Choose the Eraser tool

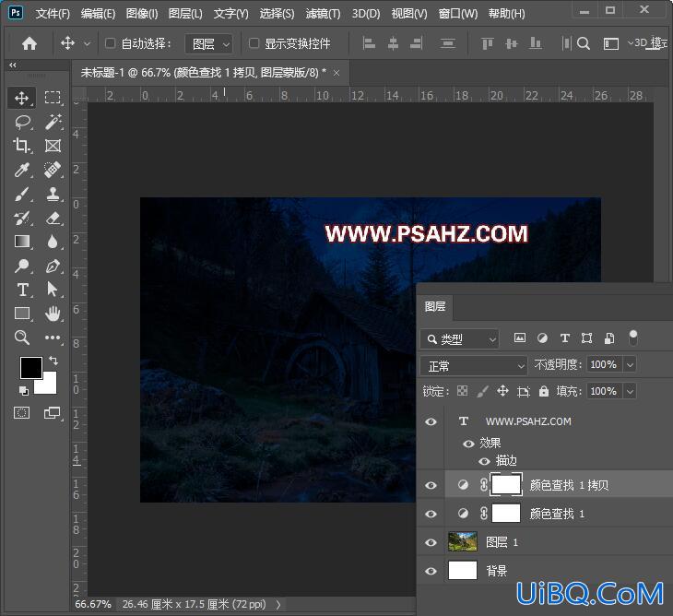[x=53, y=218]
